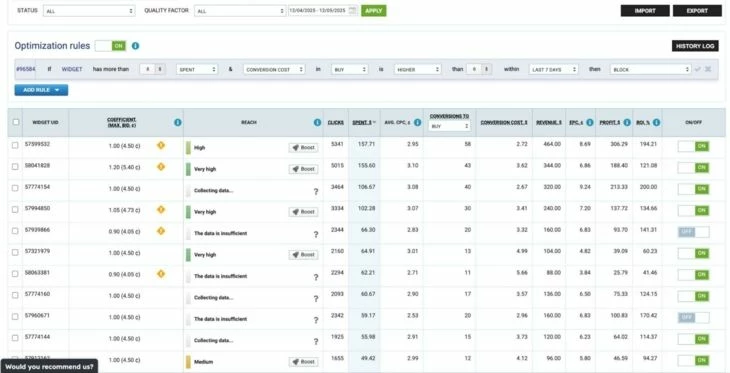Boost reach for widget 57599532

tap(304, 148)
